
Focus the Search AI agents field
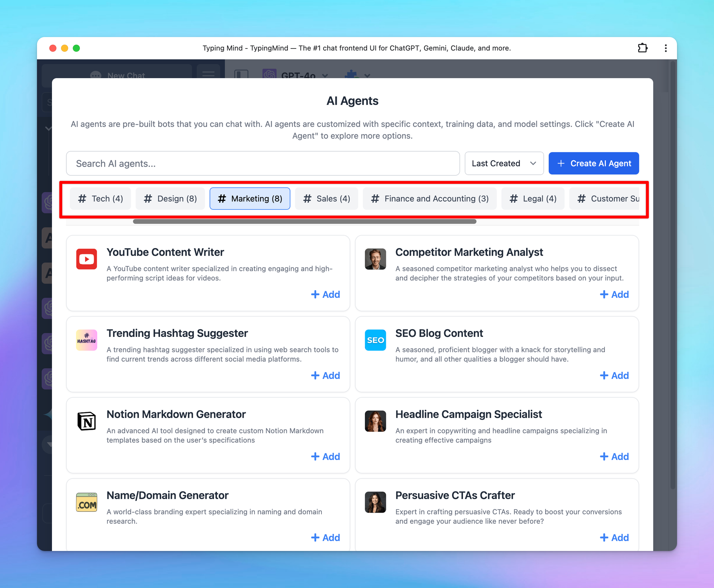(x=263, y=163)
